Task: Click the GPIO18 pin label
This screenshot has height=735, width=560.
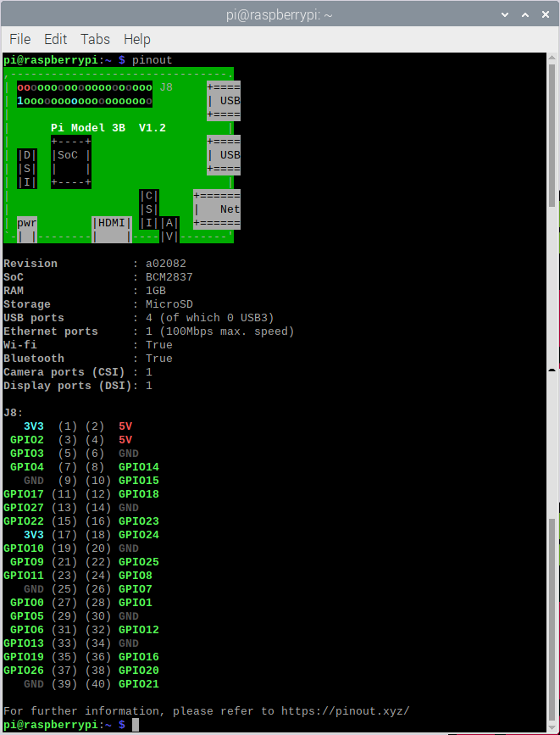Action: tap(139, 494)
